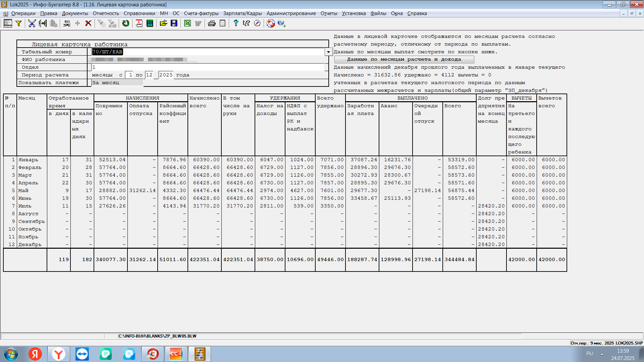Click Май vacation pay value 31262.14

point(143,190)
